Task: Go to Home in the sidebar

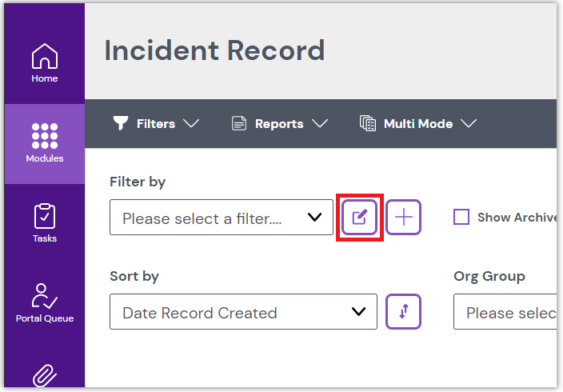Action: [45, 63]
